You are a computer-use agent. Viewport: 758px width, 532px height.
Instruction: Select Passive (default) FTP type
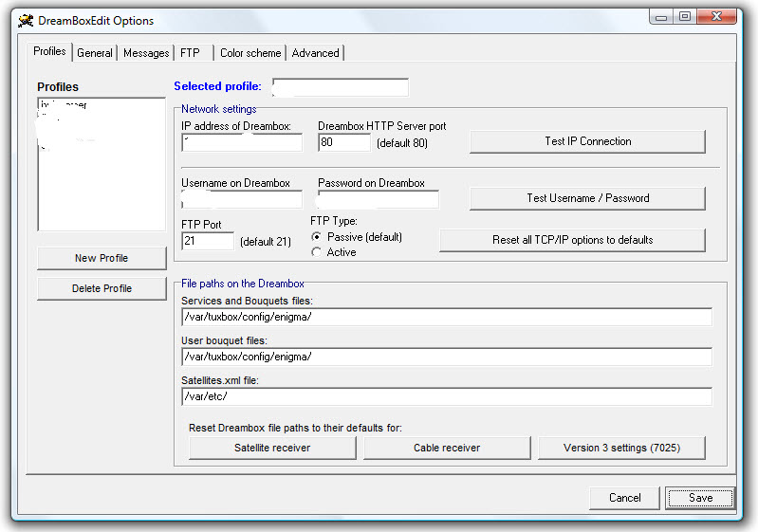click(317, 237)
